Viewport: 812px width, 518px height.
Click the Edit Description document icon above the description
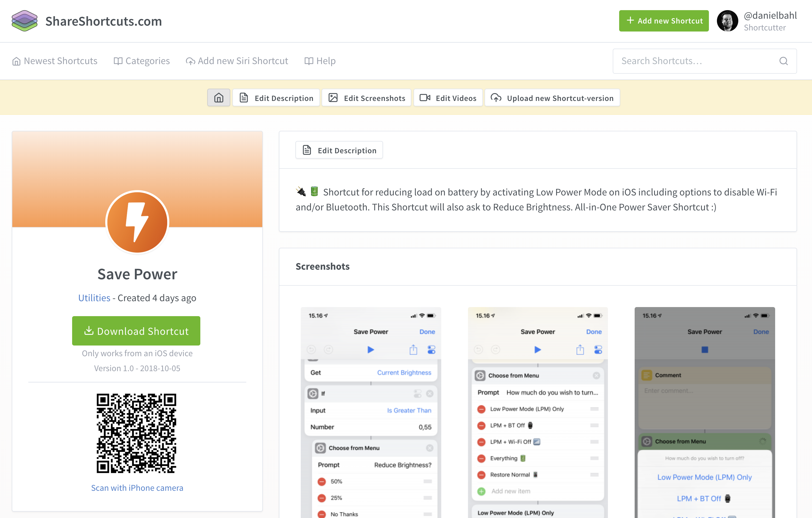(307, 150)
